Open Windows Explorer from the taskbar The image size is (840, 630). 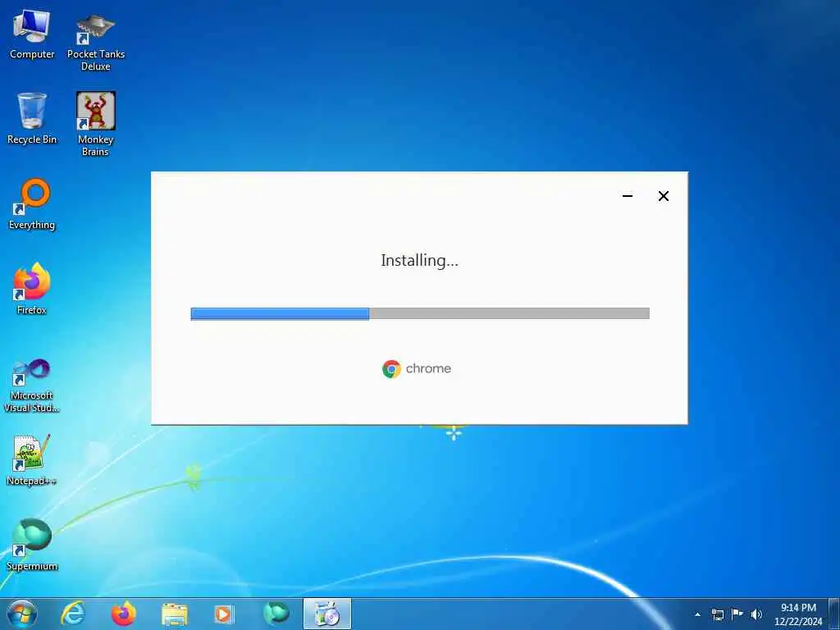pos(175,614)
